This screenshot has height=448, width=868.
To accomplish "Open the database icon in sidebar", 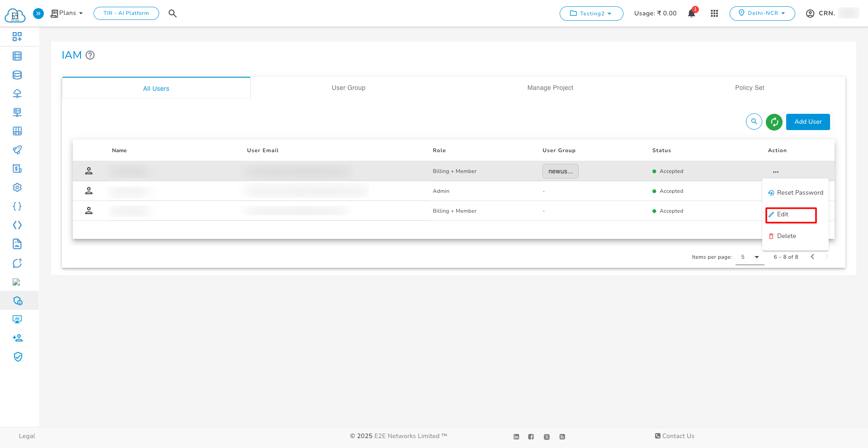I will [x=17, y=75].
